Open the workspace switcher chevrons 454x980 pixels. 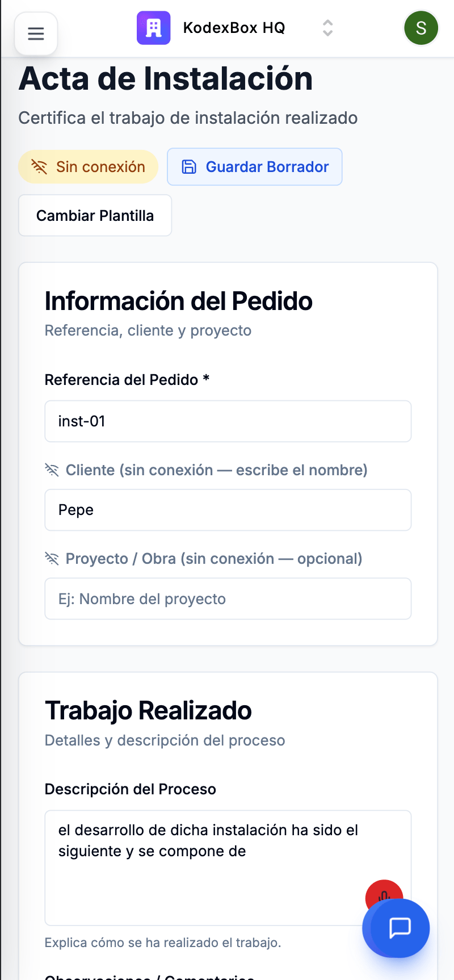[x=327, y=27]
